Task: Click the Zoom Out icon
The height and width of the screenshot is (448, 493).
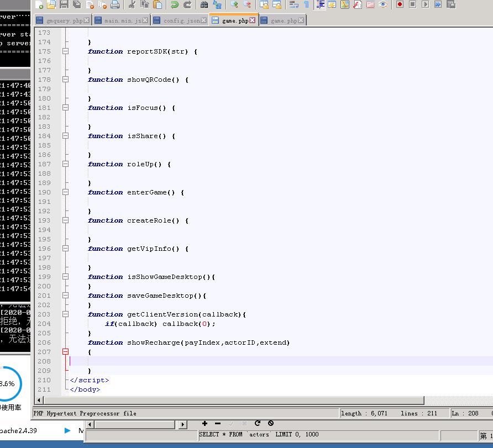Action: click(x=247, y=4)
